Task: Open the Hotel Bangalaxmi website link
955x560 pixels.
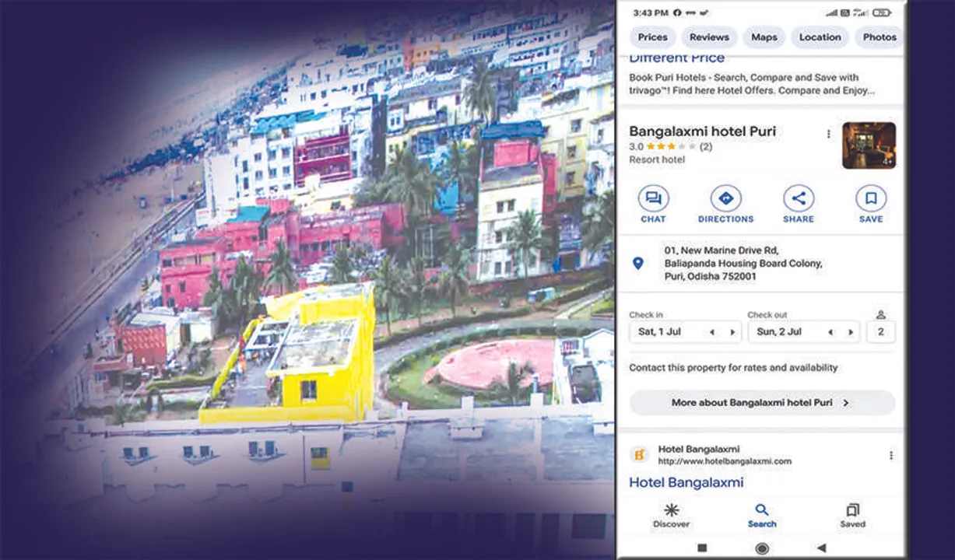Action: point(686,482)
